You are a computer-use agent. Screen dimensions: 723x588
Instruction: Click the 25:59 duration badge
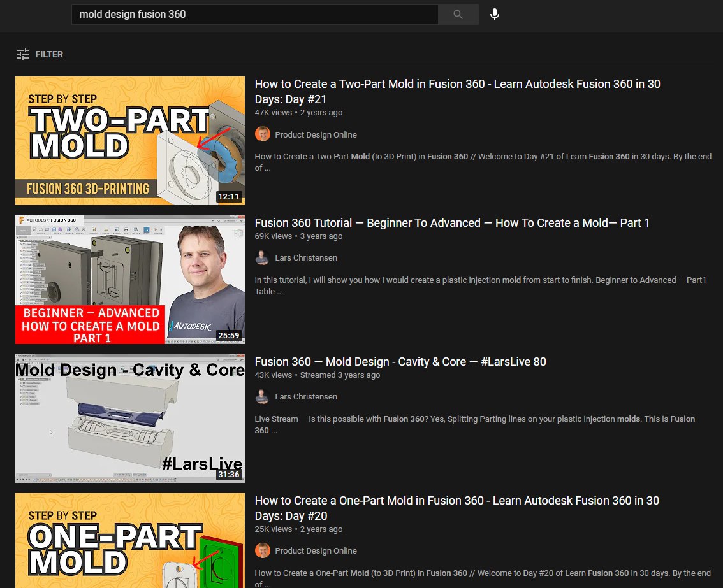tap(229, 336)
